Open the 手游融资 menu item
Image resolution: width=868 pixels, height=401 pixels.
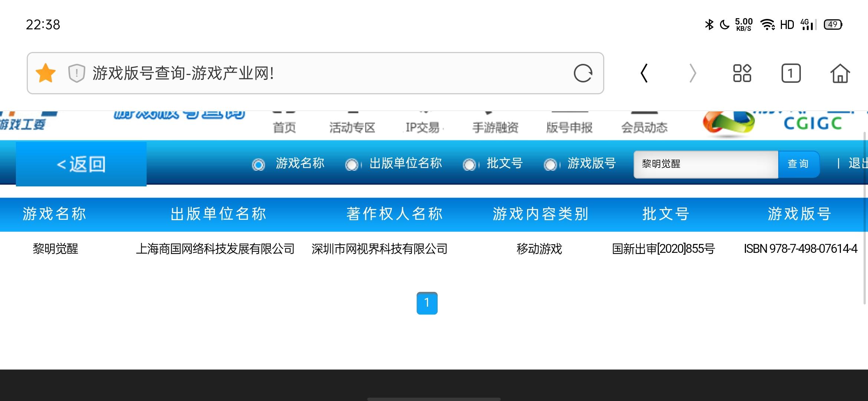point(495,127)
